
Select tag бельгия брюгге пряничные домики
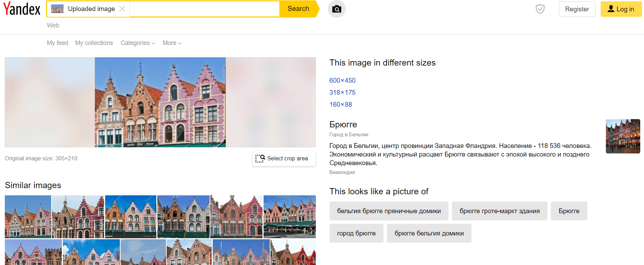coord(389,211)
